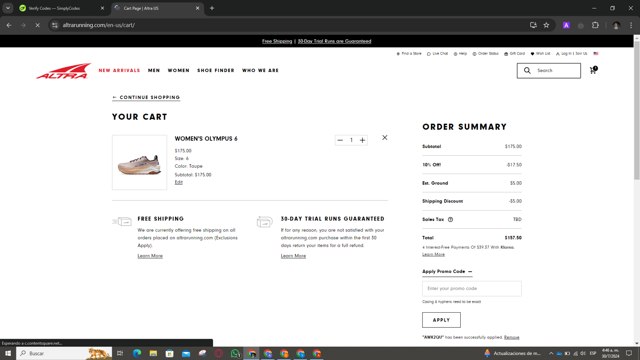
Task: Close the Cart Page browser tab
Action: coord(198,8)
